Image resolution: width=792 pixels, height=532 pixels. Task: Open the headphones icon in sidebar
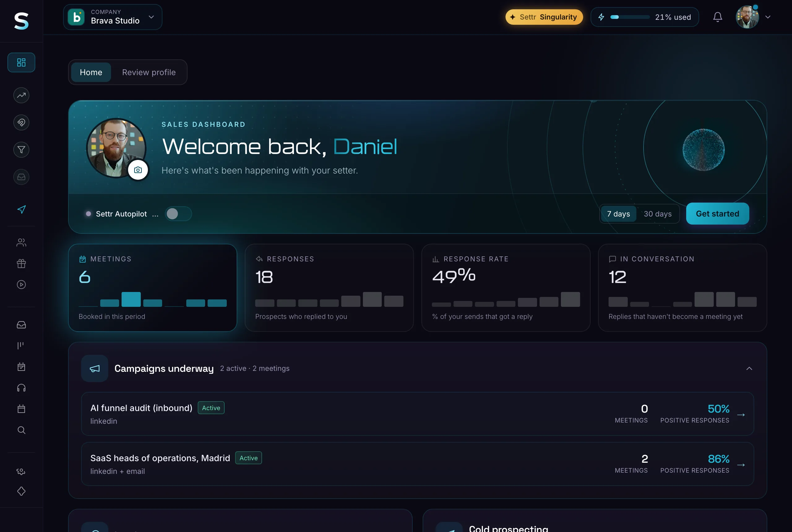[x=21, y=388]
